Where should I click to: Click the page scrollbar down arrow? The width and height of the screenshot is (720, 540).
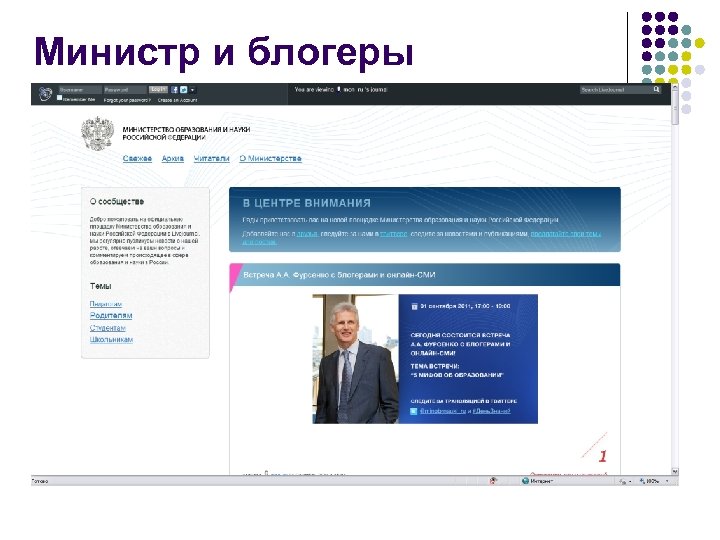(x=675, y=471)
